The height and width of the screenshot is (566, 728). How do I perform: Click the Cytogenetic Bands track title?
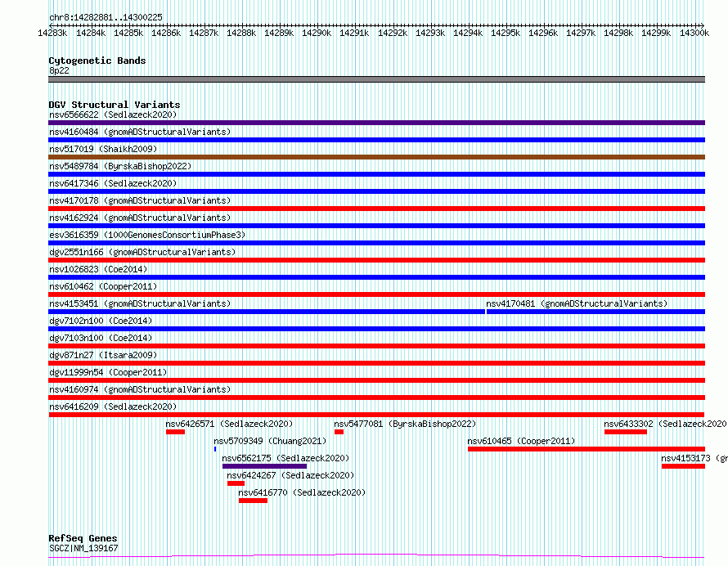pyautogui.click(x=97, y=61)
